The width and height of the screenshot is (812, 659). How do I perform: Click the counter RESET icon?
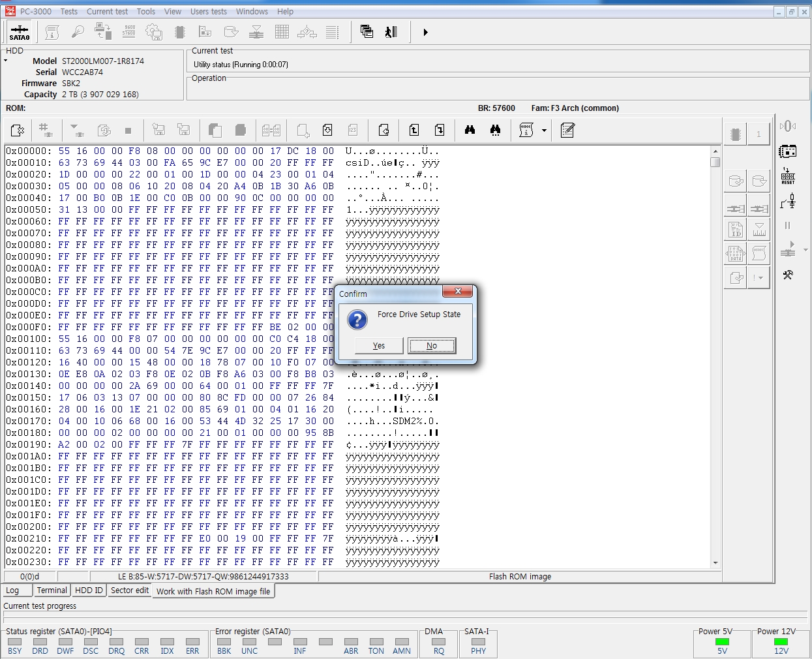[788, 176]
